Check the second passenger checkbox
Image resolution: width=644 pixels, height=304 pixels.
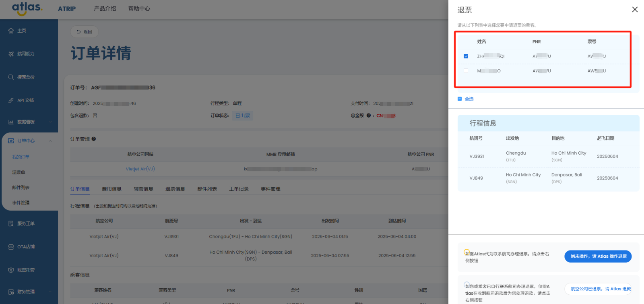point(466,71)
